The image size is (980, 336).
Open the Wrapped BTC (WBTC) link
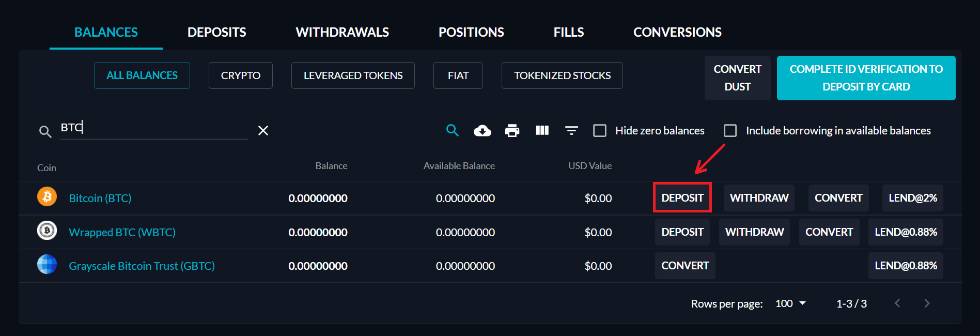pos(122,233)
